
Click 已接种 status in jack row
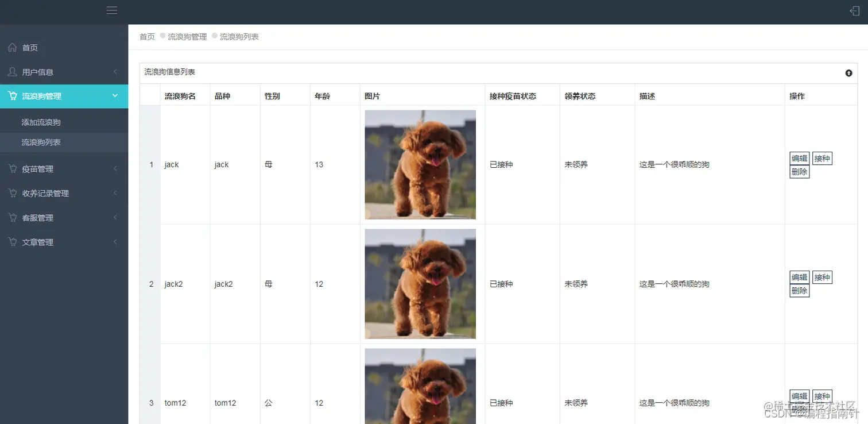[501, 164]
